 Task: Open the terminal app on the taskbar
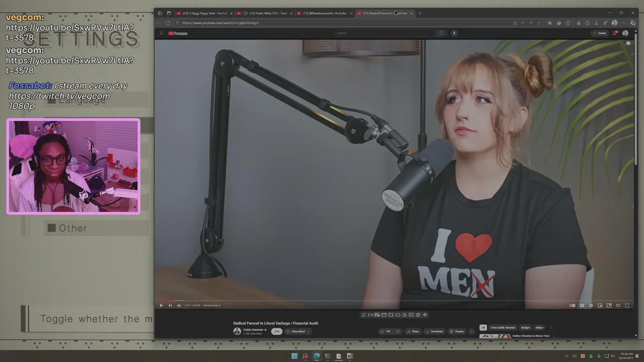coord(328,356)
